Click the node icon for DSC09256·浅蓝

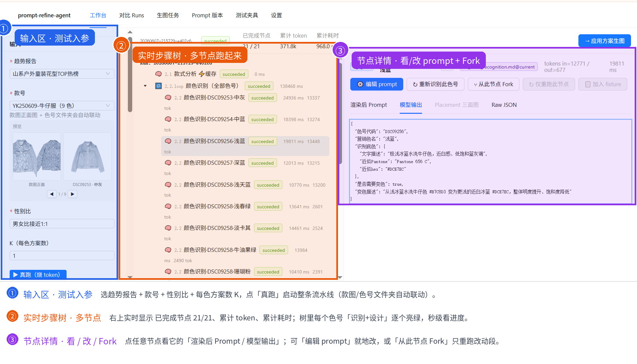point(168,141)
